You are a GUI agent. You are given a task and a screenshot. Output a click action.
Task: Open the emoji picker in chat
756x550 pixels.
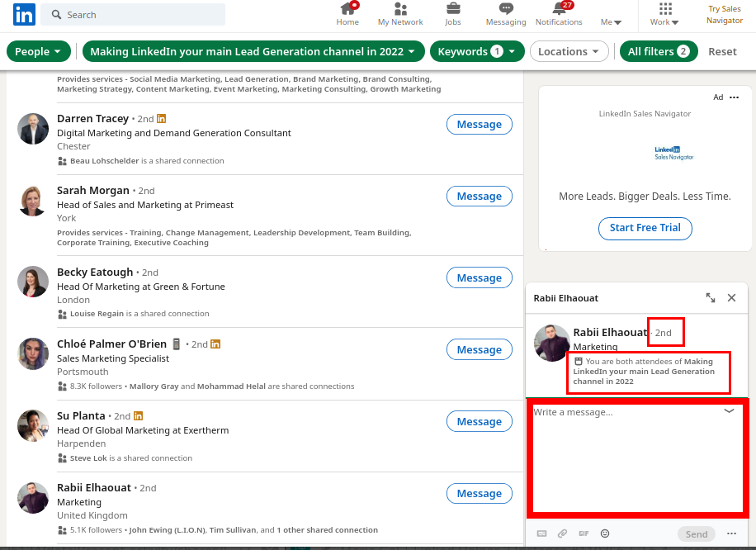tap(605, 533)
